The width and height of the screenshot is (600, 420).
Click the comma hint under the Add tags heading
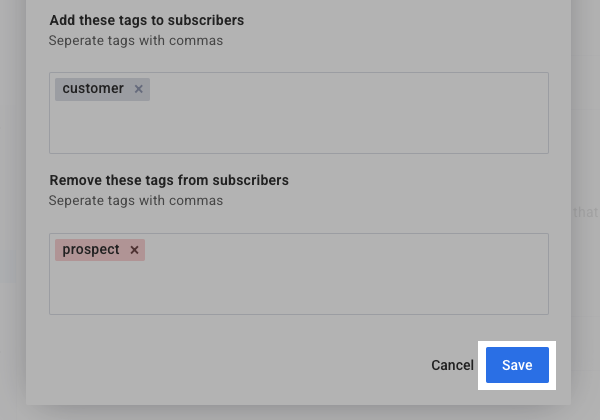[135, 41]
